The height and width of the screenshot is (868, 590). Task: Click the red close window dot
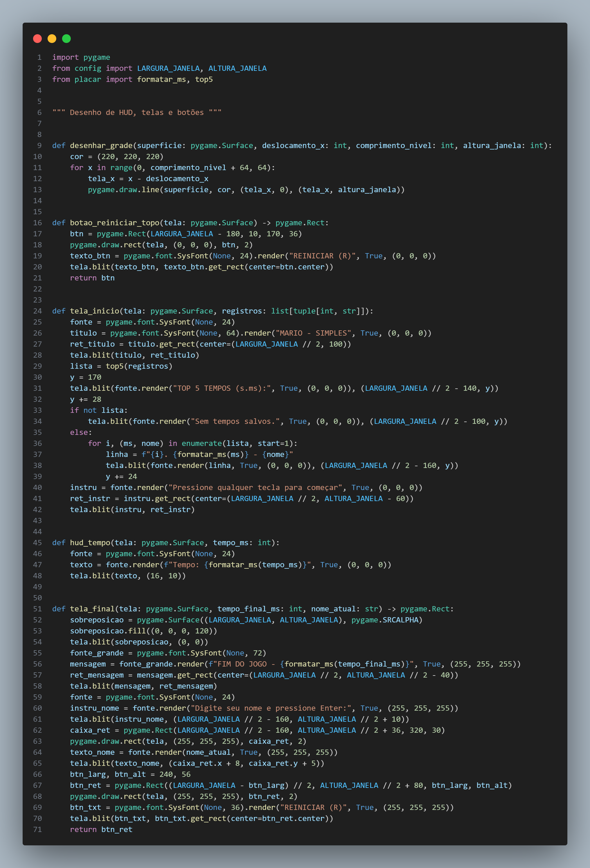pyautogui.click(x=37, y=39)
